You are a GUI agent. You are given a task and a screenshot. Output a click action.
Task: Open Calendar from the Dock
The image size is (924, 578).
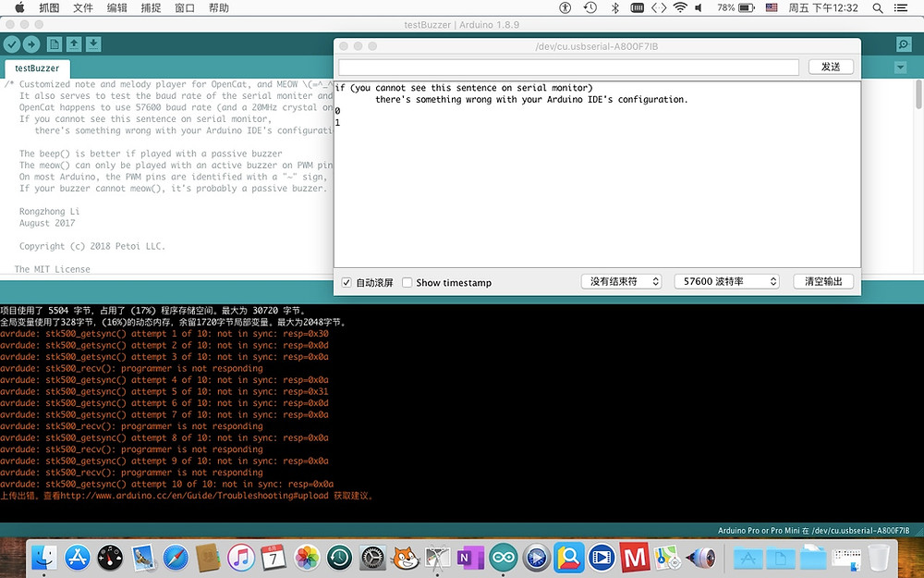274,558
